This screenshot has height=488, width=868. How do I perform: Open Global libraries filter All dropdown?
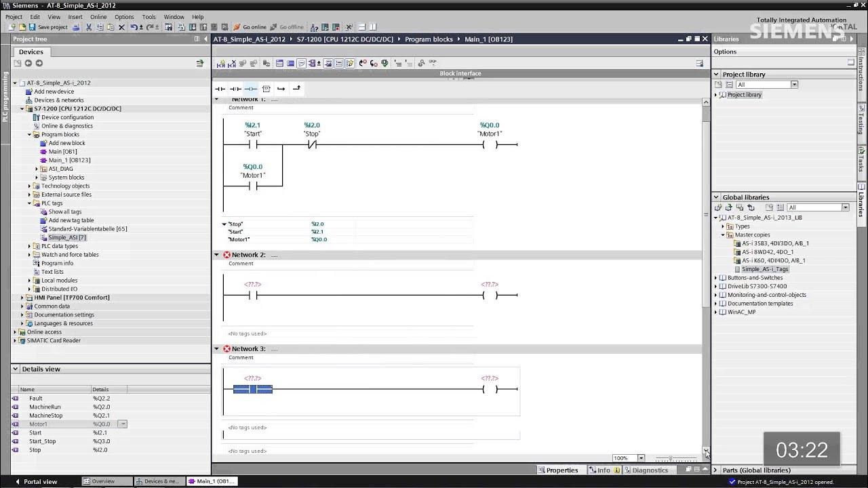coord(845,207)
